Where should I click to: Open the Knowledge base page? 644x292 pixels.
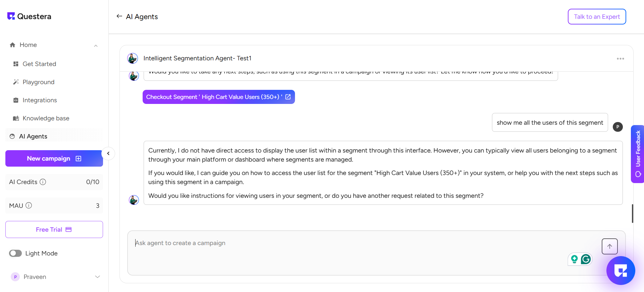tap(46, 118)
